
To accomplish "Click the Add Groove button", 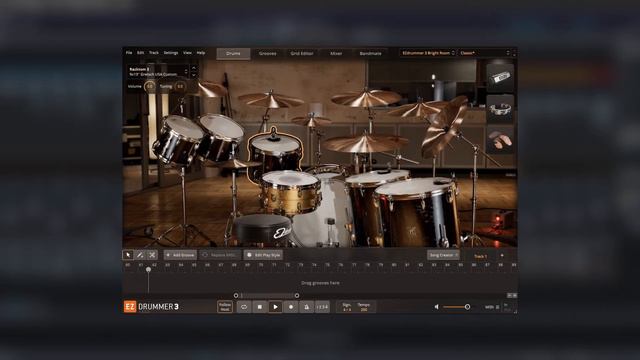I will pos(180,255).
